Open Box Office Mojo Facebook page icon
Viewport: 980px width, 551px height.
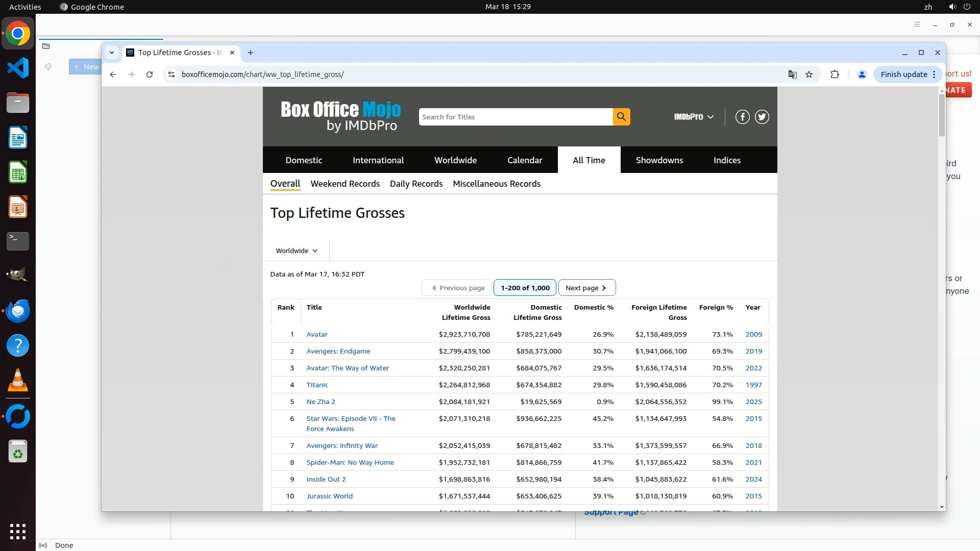pyautogui.click(x=742, y=117)
